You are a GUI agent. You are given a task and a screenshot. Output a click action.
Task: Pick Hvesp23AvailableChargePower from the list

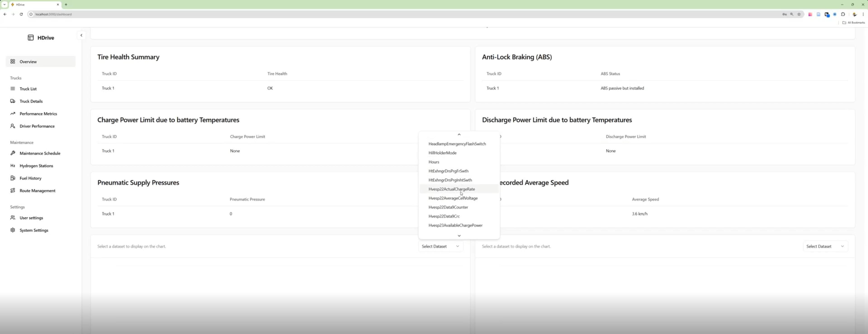coord(455,225)
